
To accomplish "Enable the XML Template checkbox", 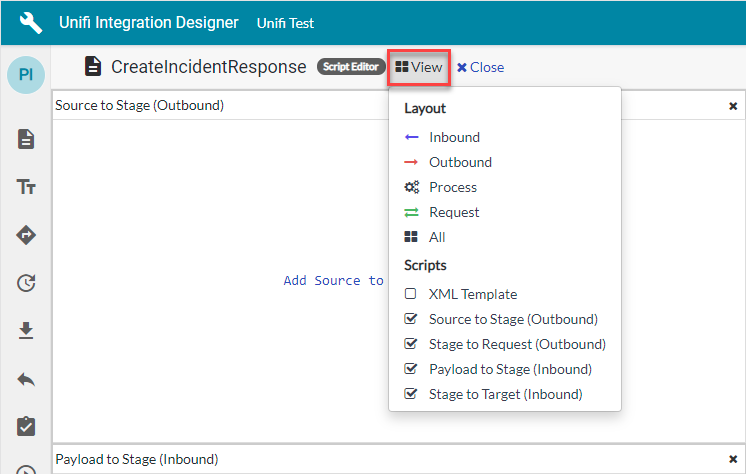I will tap(410, 295).
